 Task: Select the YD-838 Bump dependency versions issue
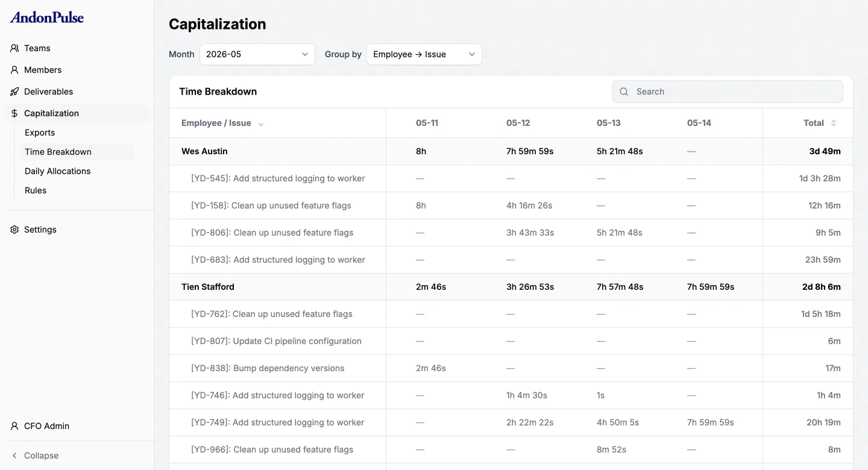click(268, 368)
